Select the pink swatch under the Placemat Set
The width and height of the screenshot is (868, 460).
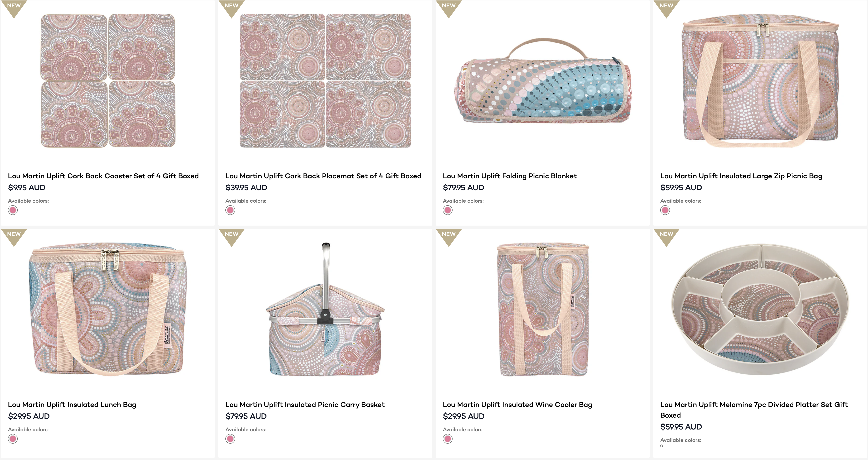[230, 210]
